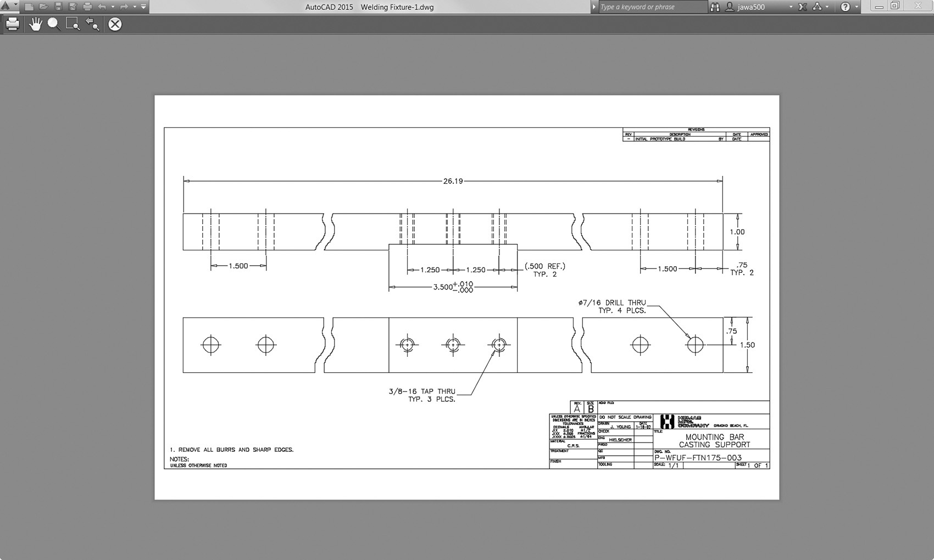Click the keyword search field
Image resolution: width=934 pixels, height=560 pixels.
coord(652,7)
